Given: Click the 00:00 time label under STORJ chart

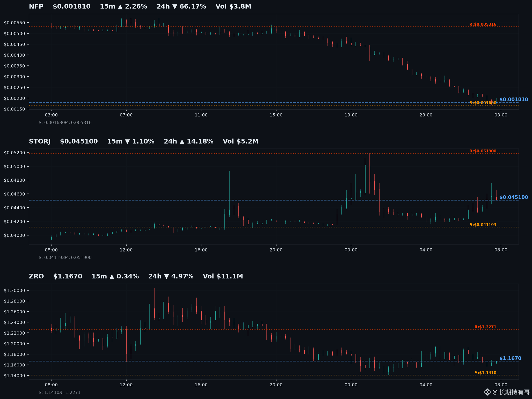Looking at the screenshot, I should tap(351, 250).
